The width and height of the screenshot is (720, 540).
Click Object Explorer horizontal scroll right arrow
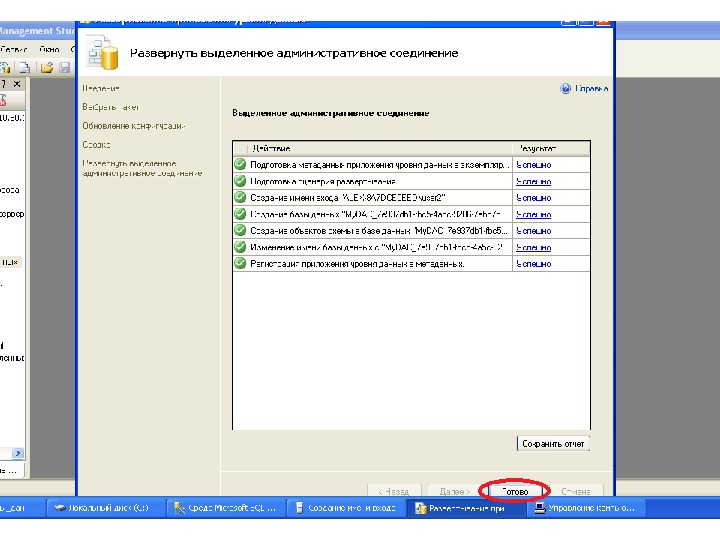(x=17, y=453)
